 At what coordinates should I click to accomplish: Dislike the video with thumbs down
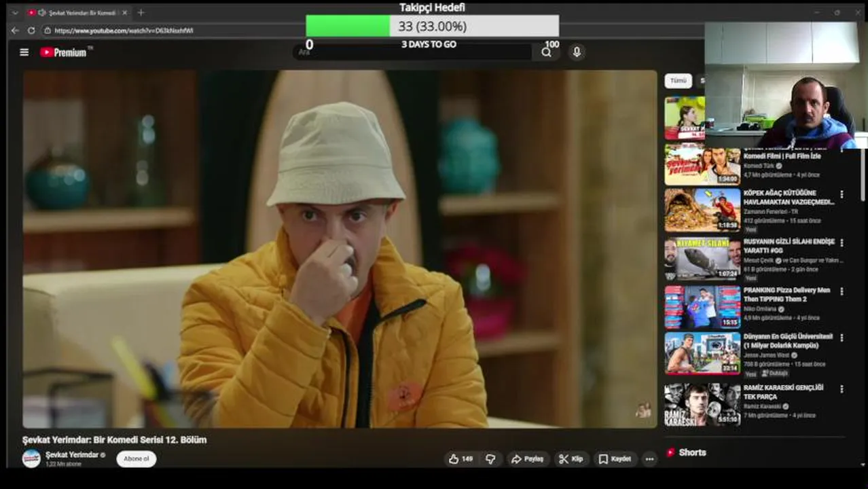coord(490,459)
